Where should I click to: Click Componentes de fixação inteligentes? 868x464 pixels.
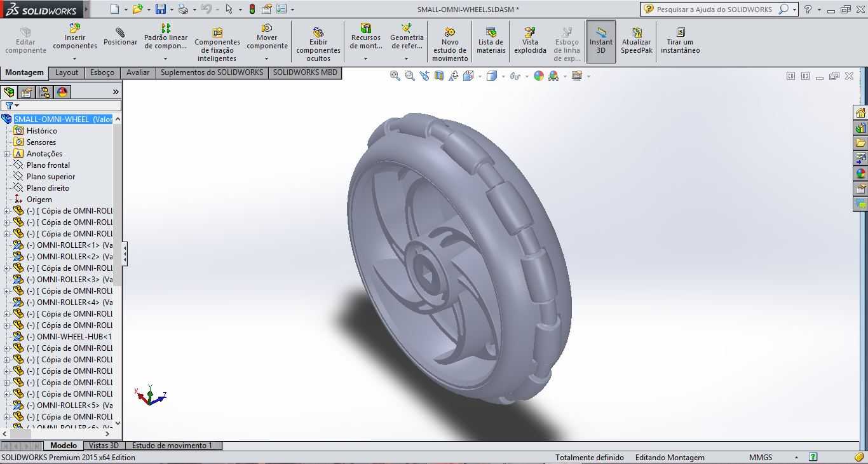click(x=217, y=44)
